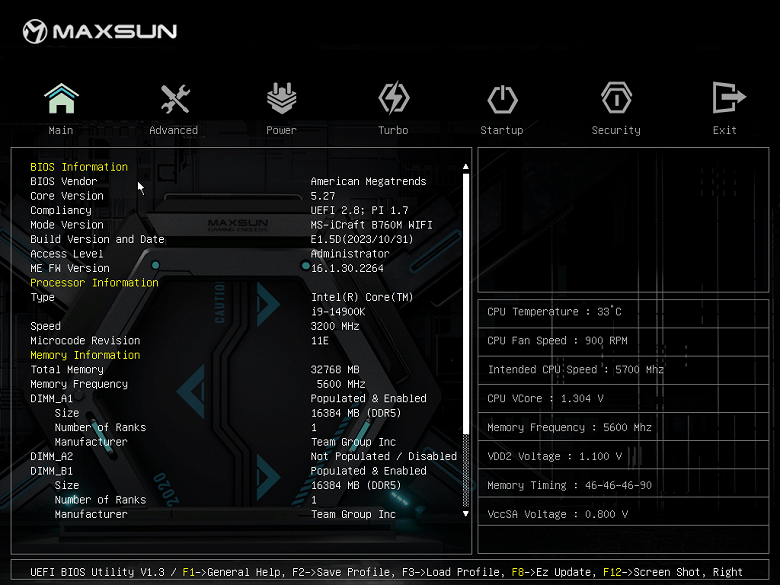Click F12 Screen Shot hint

[654, 572]
